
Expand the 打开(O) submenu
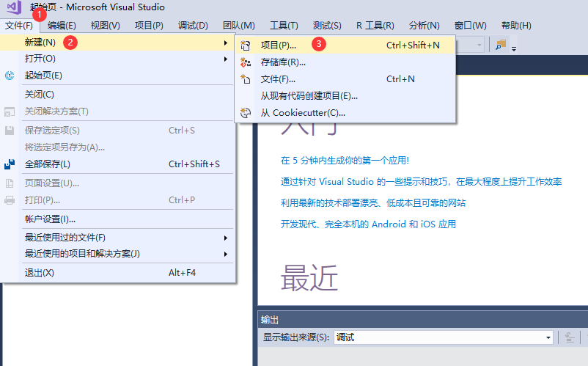[x=117, y=59]
